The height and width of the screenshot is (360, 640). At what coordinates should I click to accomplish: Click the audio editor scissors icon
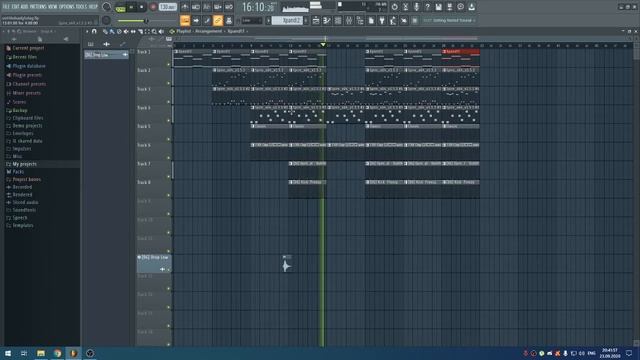tap(405, 7)
